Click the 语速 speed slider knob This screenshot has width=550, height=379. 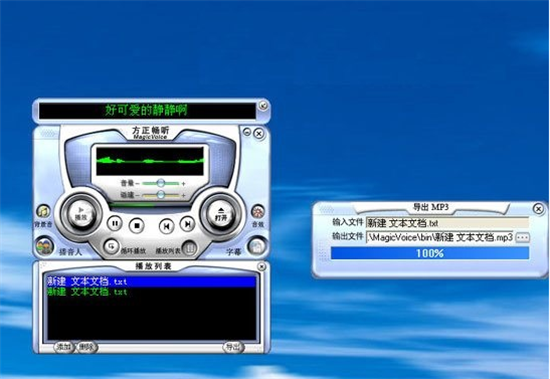161,194
